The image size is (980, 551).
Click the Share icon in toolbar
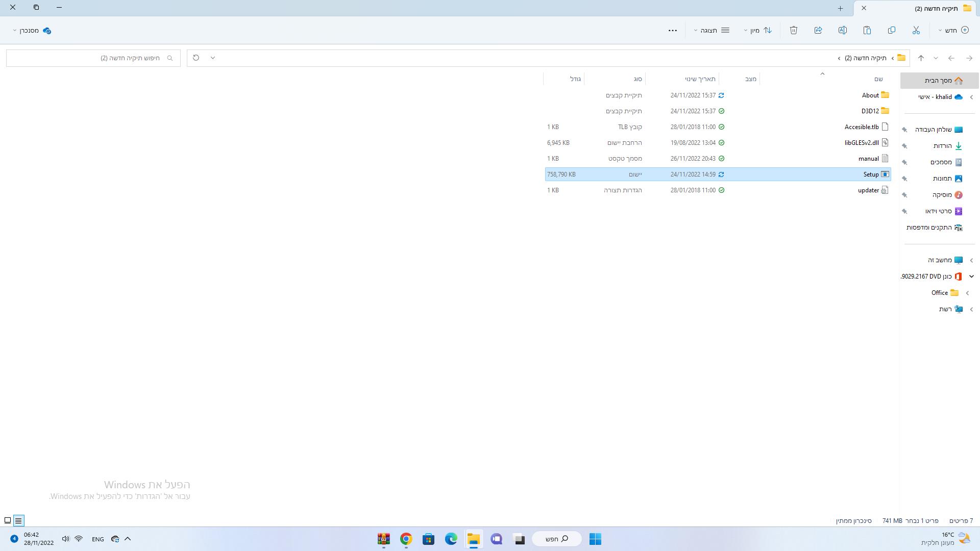coord(818,31)
